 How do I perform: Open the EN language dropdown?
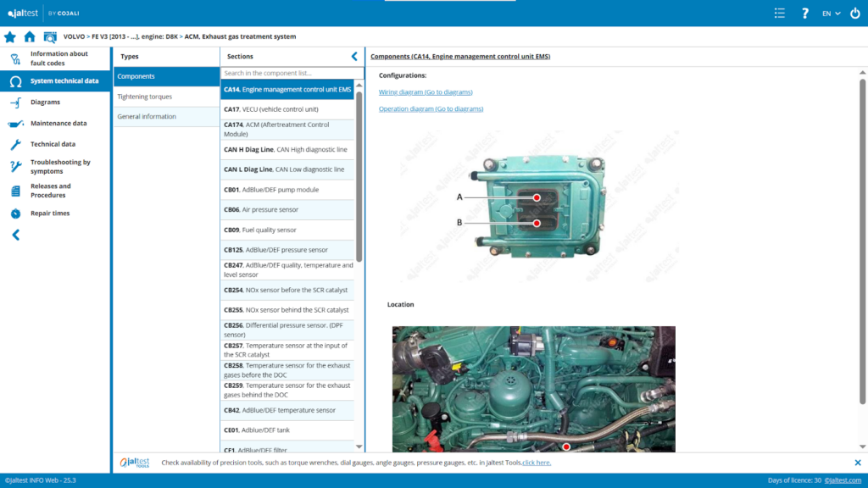(831, 14)
